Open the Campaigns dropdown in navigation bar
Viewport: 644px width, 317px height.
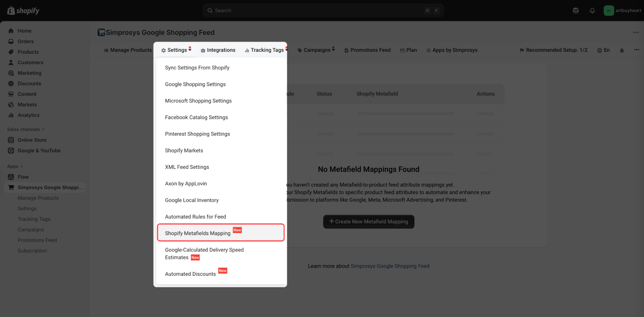tap(316, 50)
